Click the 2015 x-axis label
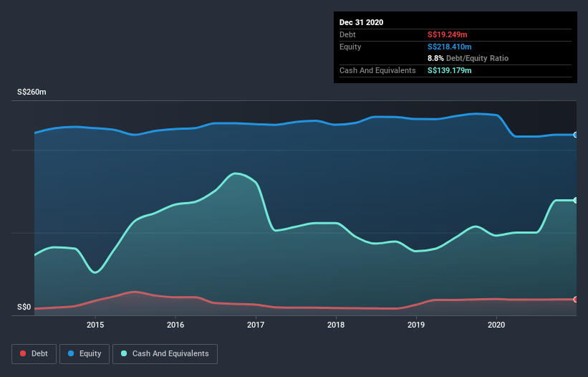The image size is (588, 377). [95, 325]
